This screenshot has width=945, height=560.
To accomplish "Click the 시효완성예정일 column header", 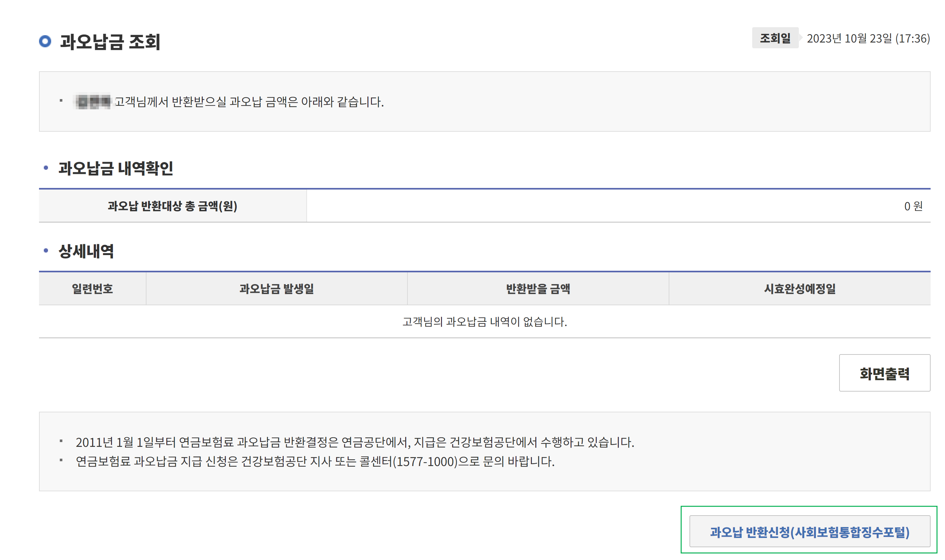I will pyautogui.click(x=799, y=289).
